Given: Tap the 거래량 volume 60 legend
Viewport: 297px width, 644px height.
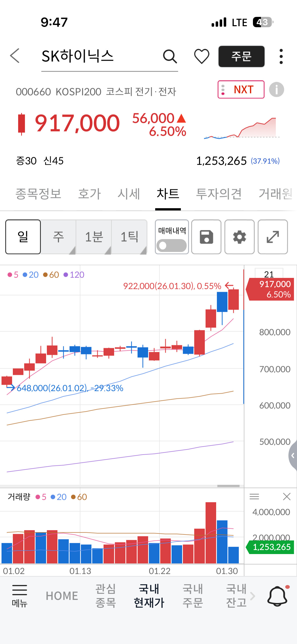Looking at the screenshot, I should tap(79, 497).
